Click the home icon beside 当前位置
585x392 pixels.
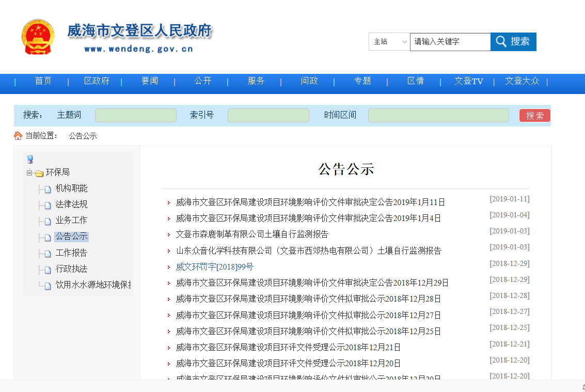[x=18, y=136]
